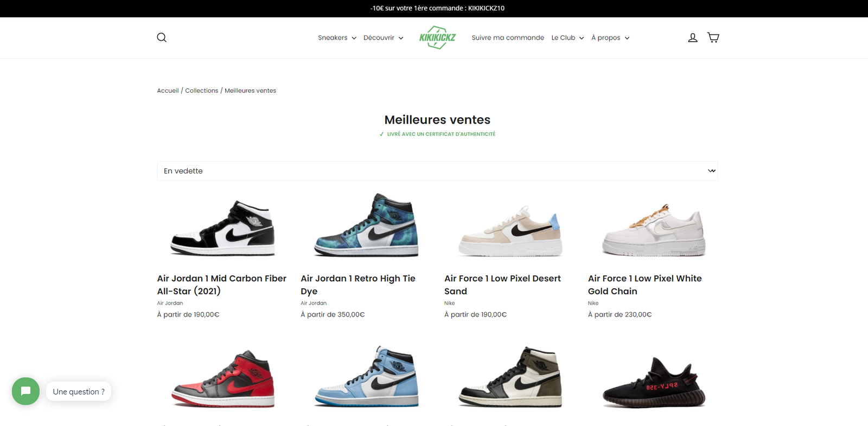Expand the À propos dropdown menu

pyautogui.click(x=610, y=38)
